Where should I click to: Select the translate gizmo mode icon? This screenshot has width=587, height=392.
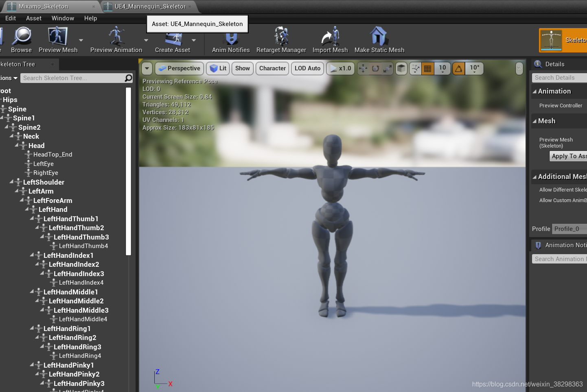click(x=363, y=68)
